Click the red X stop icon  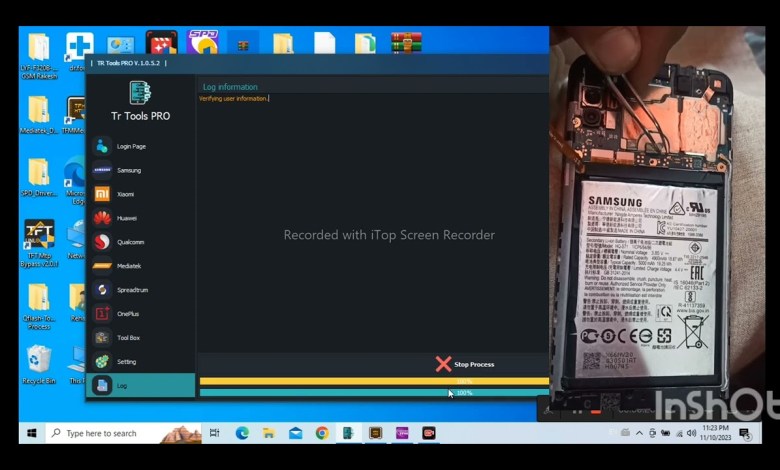443,364
